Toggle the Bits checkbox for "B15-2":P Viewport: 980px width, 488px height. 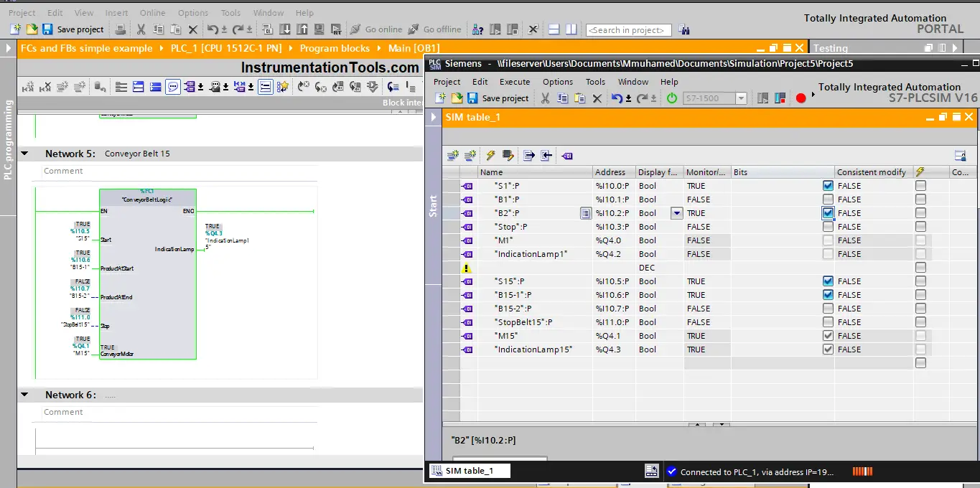pyautogui.click(x=828, y=309)
